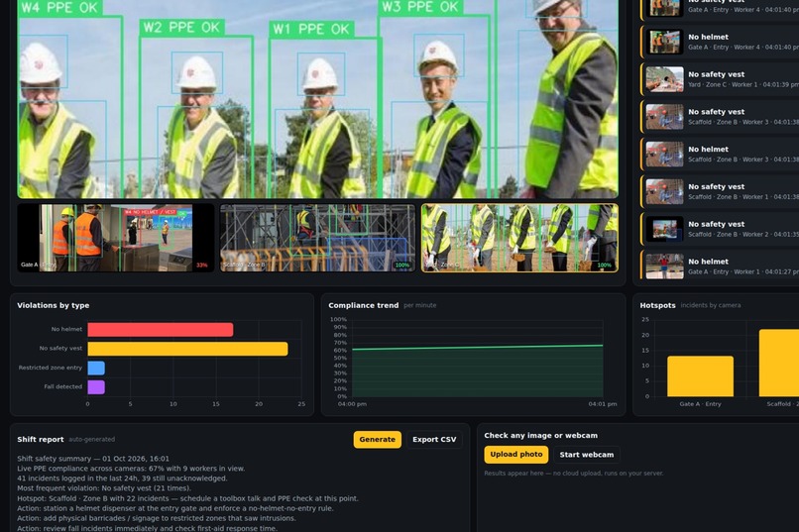Open No safety vest incident for Yard Zone C Worker 1

tap(720, 79)
